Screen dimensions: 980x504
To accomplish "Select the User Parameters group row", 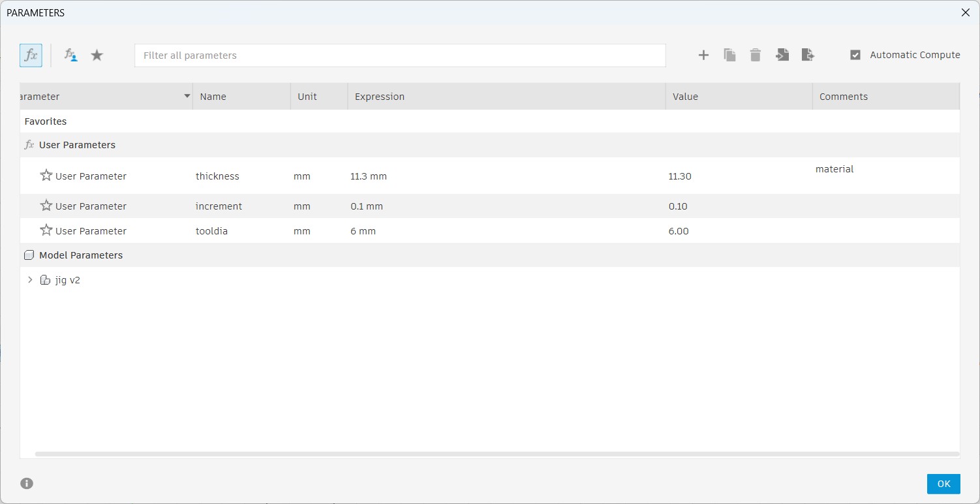I will pos(490,145).
